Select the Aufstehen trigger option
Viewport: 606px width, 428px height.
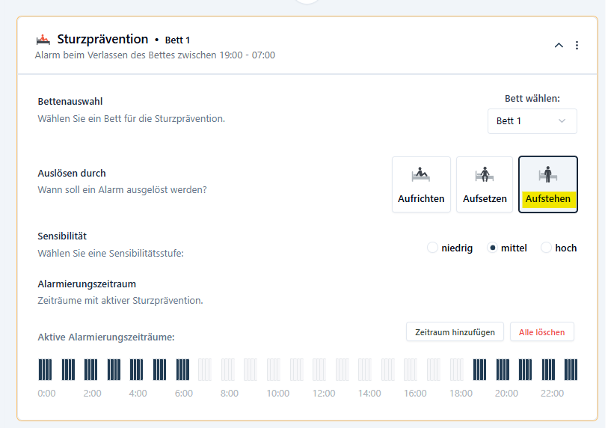click(x=547, y=184)
